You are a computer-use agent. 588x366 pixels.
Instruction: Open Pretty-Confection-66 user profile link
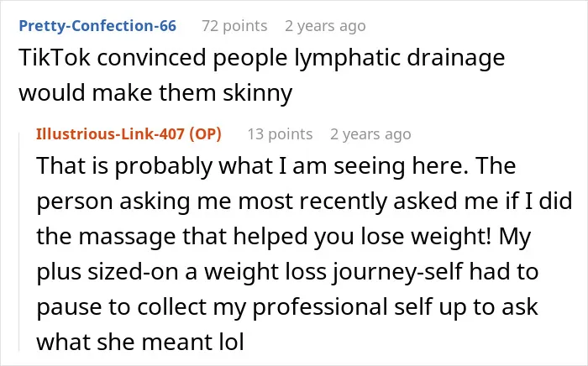pyautogui.click(x=97, y=26)
